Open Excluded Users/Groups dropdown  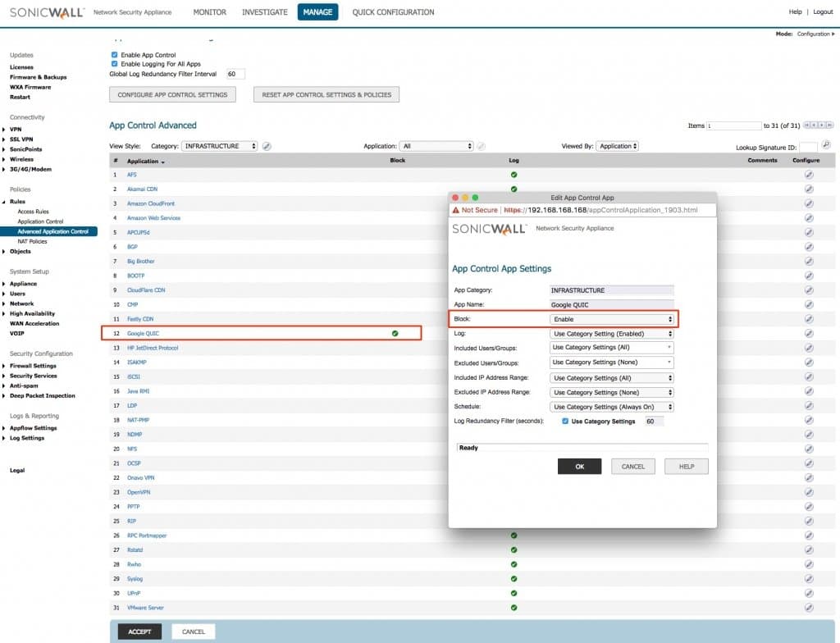612,363
